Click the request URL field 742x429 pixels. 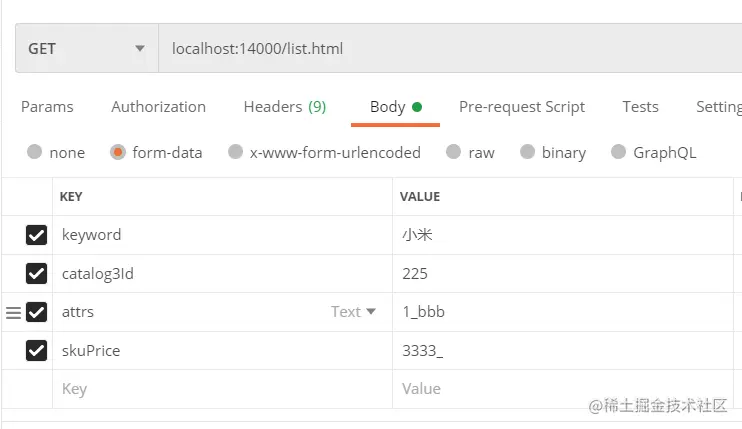pyautogui.click(x=450, y=48)
